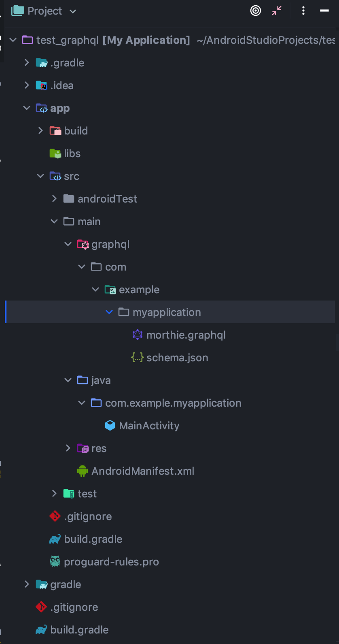339x644 pixels.
Task: Open the tool window options menu
Action: [303, 11]
